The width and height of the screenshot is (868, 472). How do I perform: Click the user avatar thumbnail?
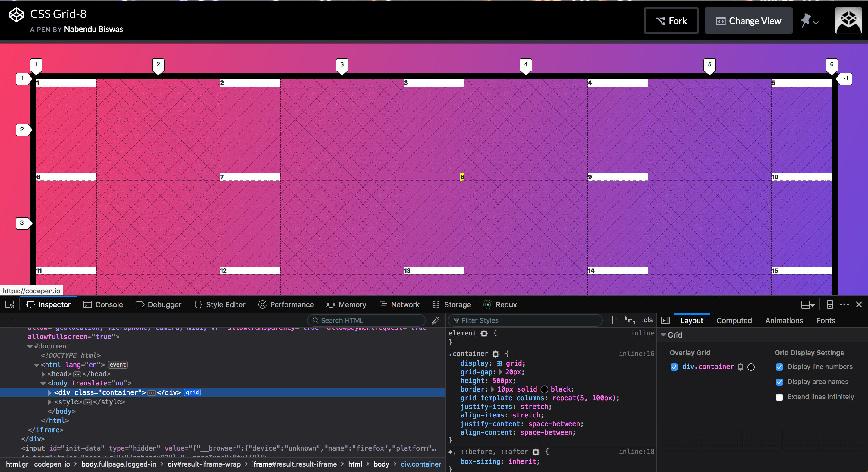pos(848,20)
